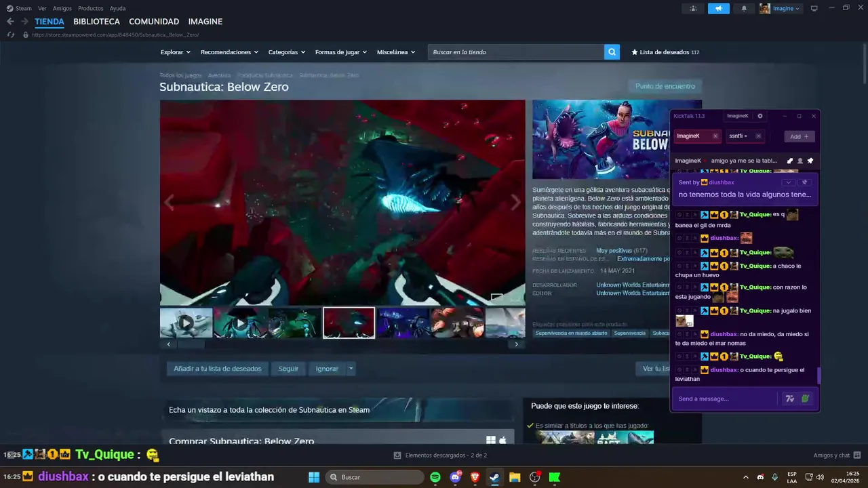Play the first trailer thumbnail
This screenshot has height=488, width=868.
(x=186, y=323)
